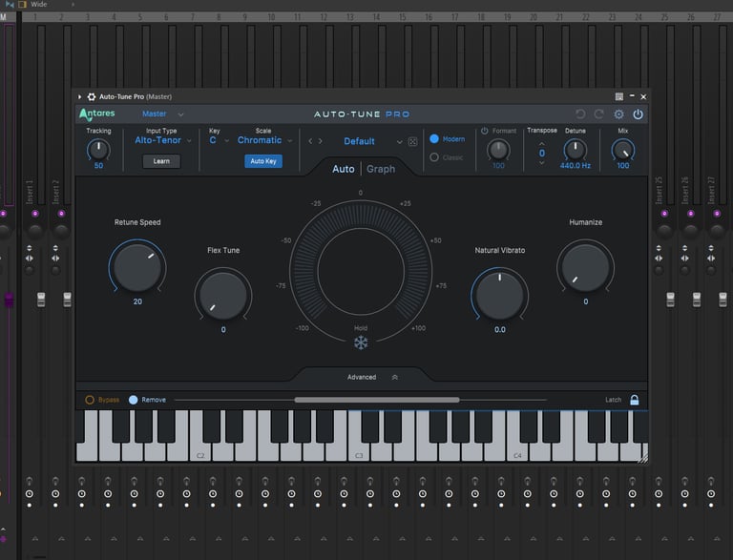Click Insert 1 volume fader handle
Screen dimensions: 733x560
click(41, 300)
